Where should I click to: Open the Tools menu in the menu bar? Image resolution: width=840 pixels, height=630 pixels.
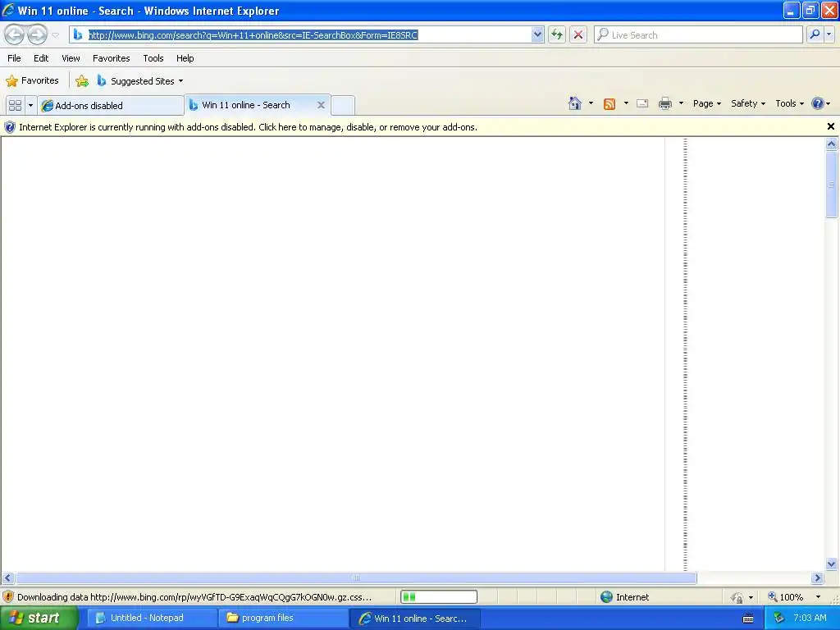[153, 58]
